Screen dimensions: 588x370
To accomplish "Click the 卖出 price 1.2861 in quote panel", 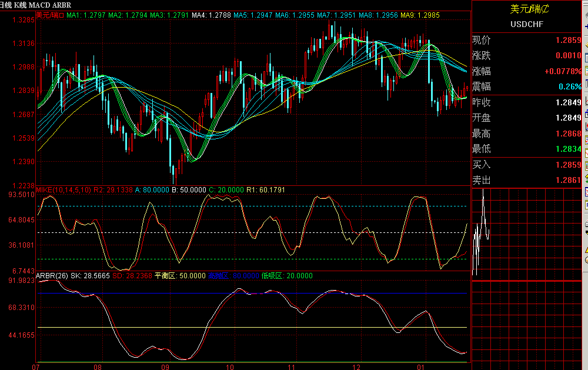I will pos(569,181).
